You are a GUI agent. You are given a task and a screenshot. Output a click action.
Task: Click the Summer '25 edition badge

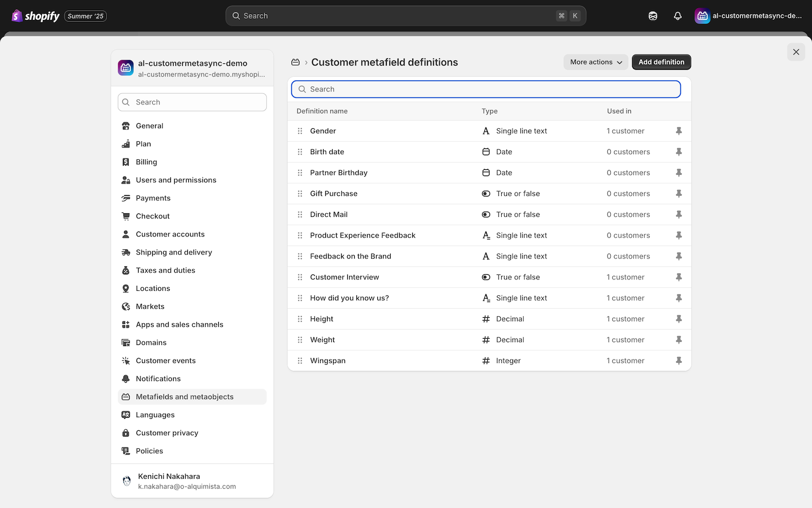(86, 16)
